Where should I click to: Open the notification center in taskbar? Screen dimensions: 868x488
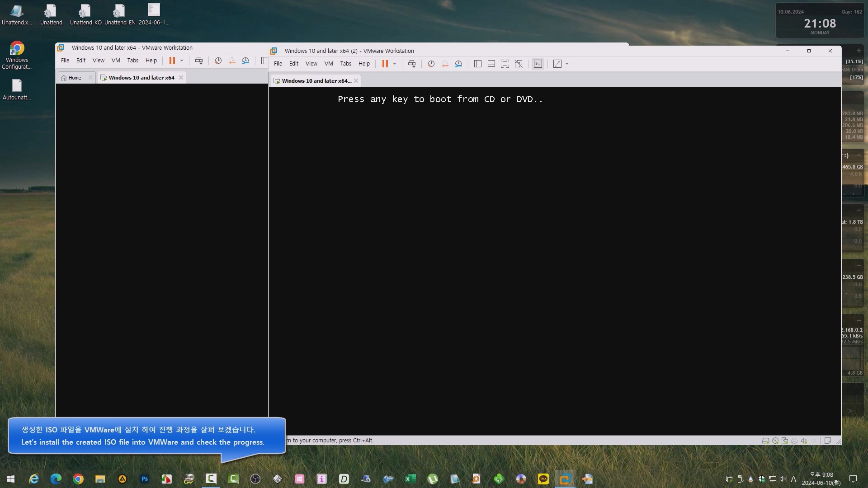(x=853, y=479)
